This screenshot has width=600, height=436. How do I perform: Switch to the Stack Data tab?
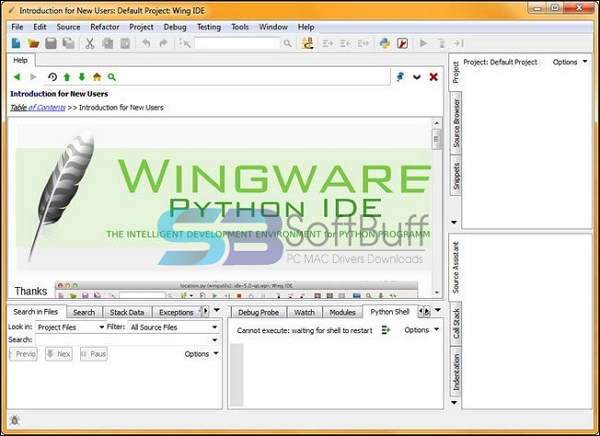click(127, 312)
